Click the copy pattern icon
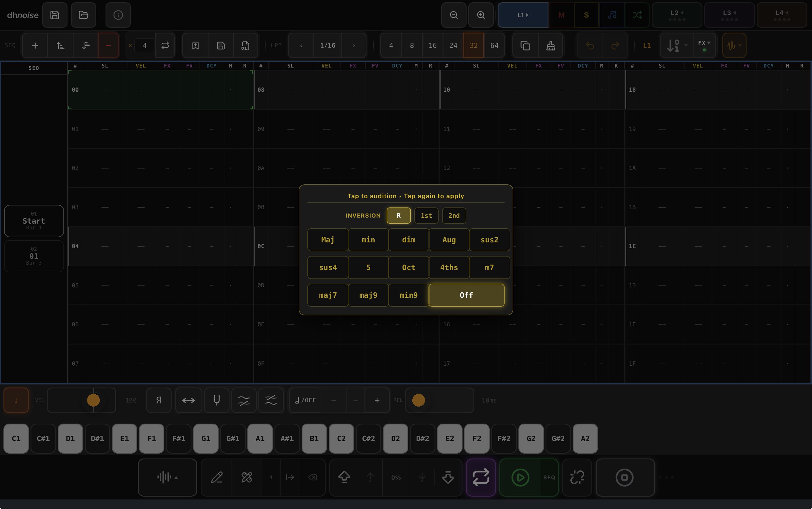Viewport: 812px width, 509px height. [x=525, y=46]
